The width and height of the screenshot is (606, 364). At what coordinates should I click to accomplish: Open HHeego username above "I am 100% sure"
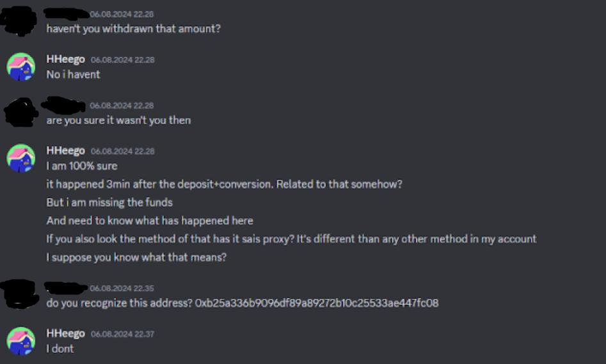65,150
